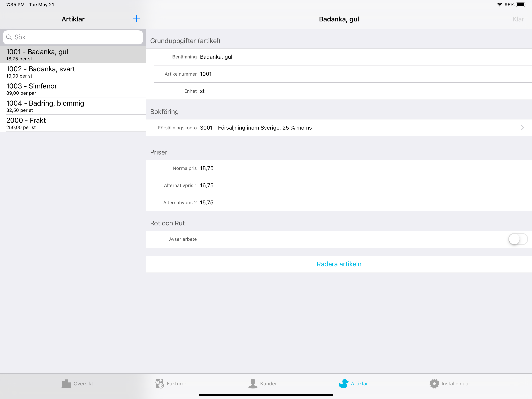Click the Artiklar list panel title
This screenshot has height=399, width=532.
[73, 19]
